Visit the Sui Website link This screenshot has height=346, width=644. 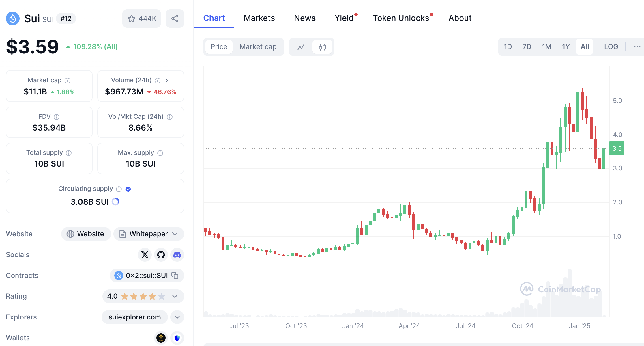[86, 234]
